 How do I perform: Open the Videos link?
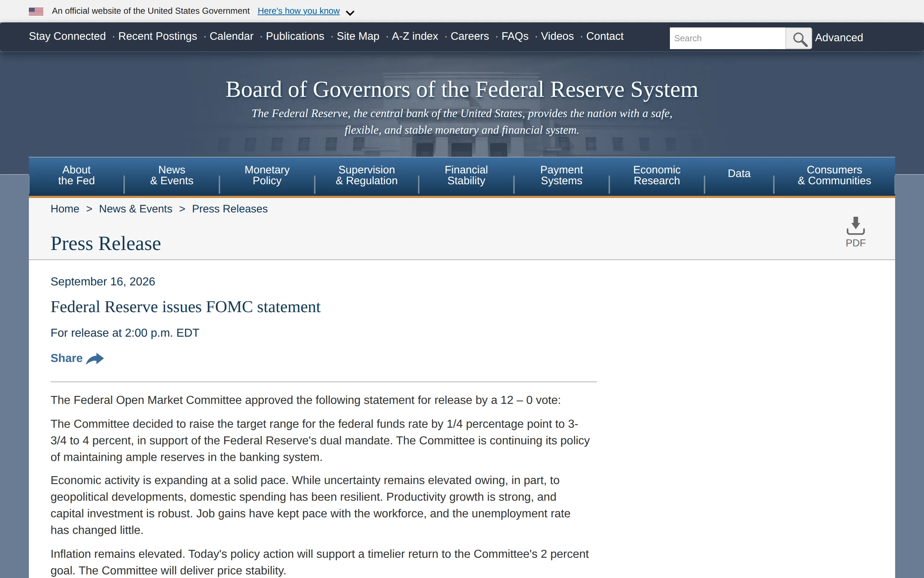coord(557,36)
